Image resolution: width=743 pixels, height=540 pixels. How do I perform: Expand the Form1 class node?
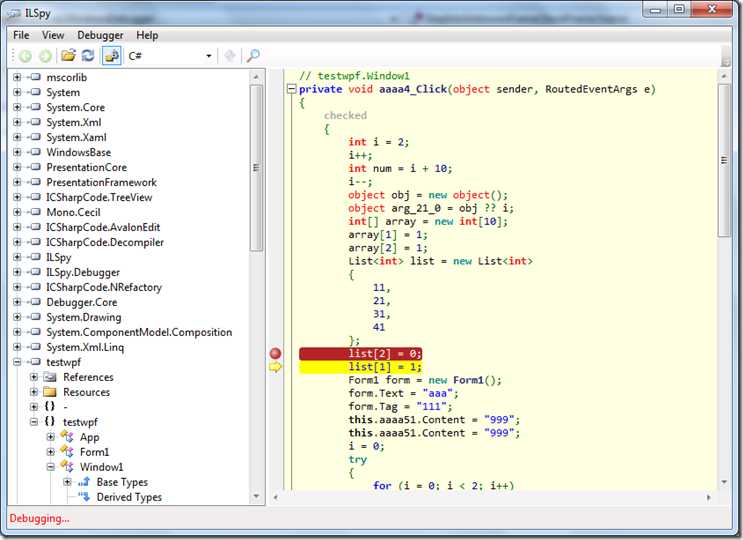coord(51,452)
